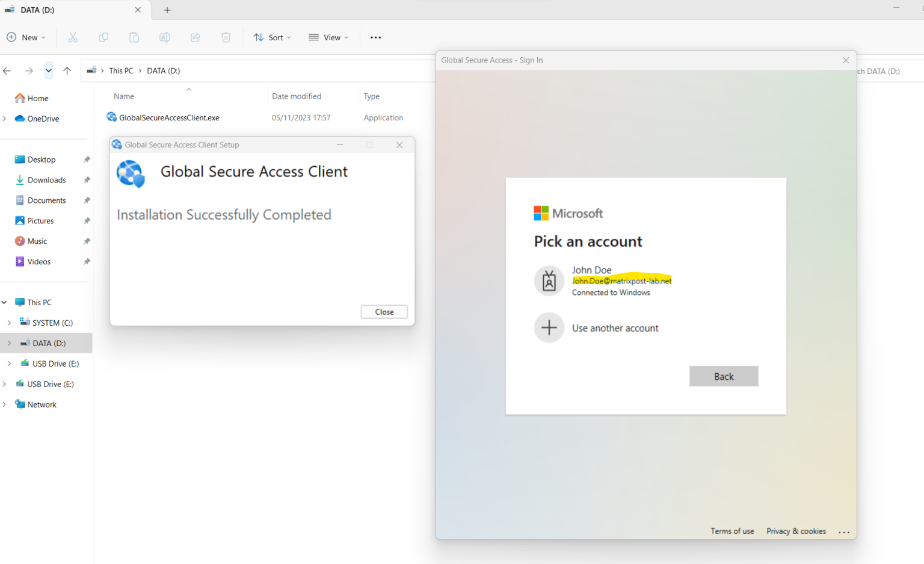Click the back navigation arrow
The width and height of the screenshot is (924, 564).
click(x=7, y=70)
